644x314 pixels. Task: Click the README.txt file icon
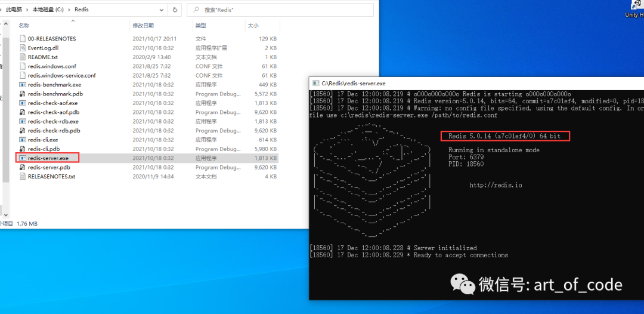(23, 57)
